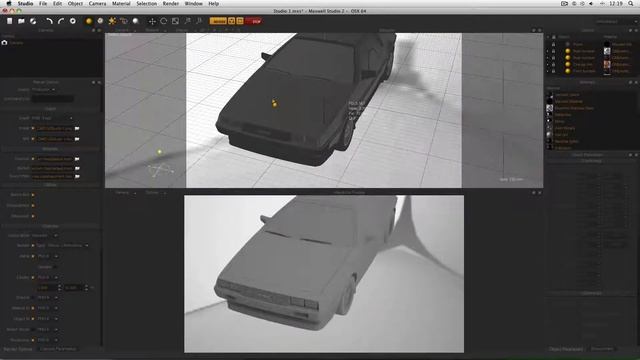Toggle the Roughness channel checkbox
This screenshot has height=360, width=640.
(33, 340)
